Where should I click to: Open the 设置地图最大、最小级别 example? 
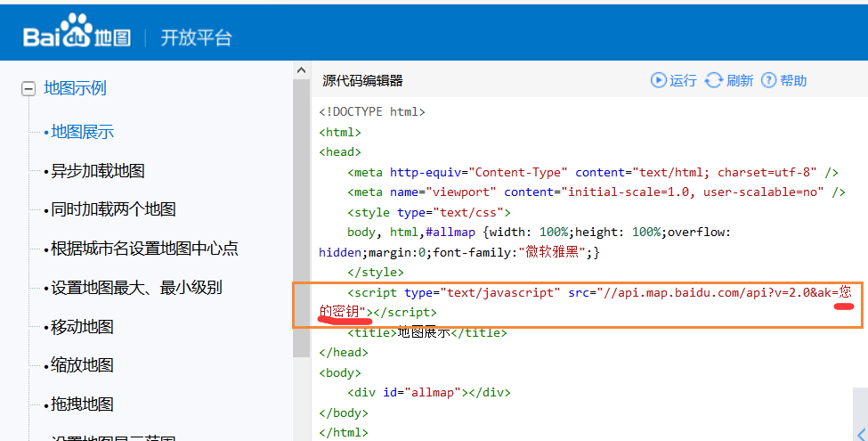(x=137, y=288)
